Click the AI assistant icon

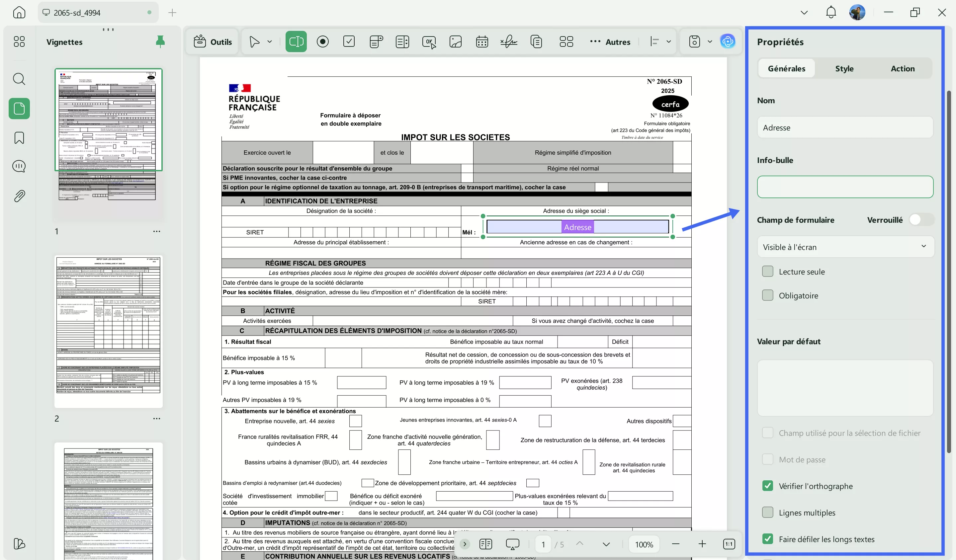[x=727, y=41]
